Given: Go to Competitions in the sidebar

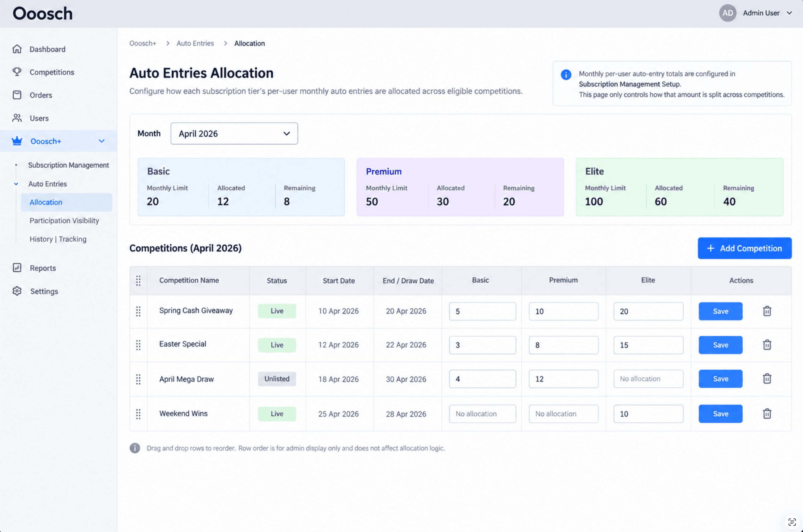Looking at the screenshot, I should point(52,72).
